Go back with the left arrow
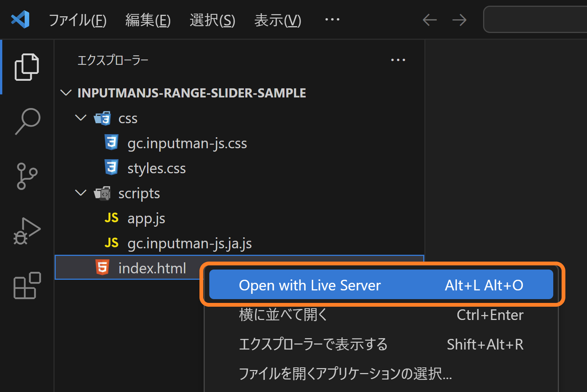 point(430,20)
